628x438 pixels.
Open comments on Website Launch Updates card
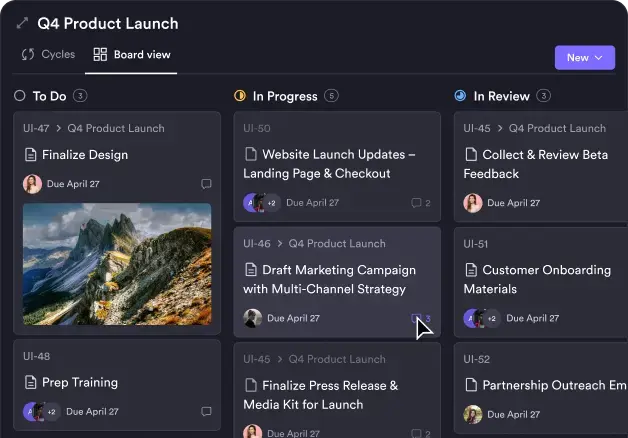click(x=420, y=203)
